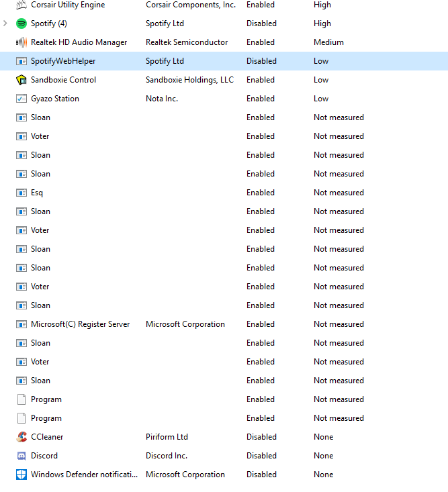Click the Corsair Utility Engine sails icon
The image size is (448, 492).
(21, 5)
